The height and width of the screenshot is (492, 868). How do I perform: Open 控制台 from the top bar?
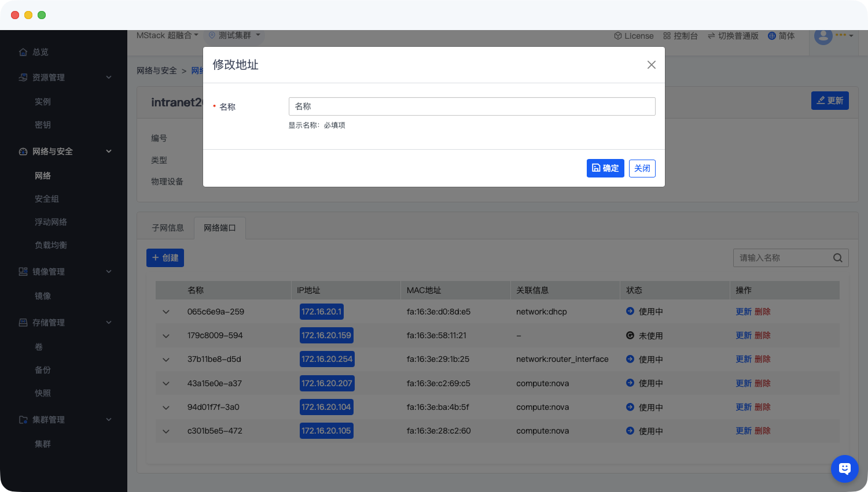tap(681, 36)
